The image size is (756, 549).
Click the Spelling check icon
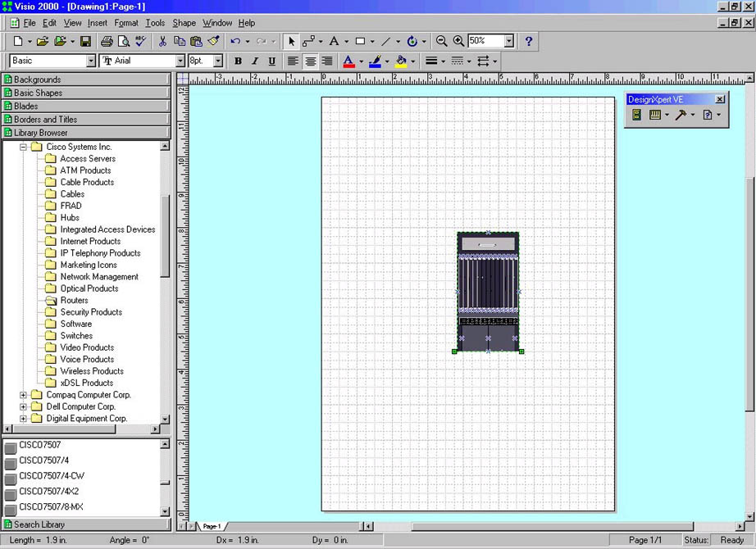point(140,41)
